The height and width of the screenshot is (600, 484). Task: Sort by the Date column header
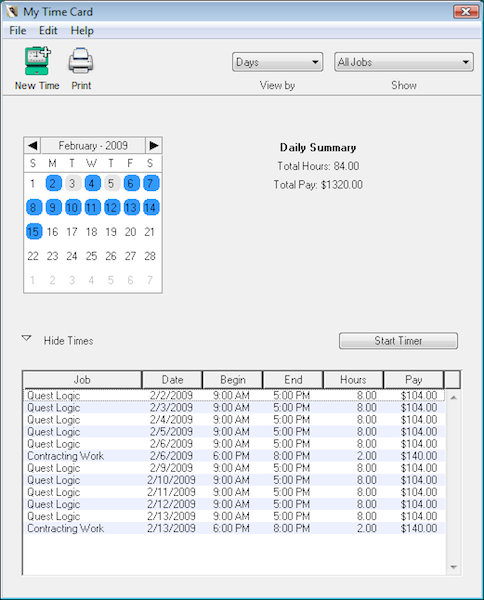172,380
